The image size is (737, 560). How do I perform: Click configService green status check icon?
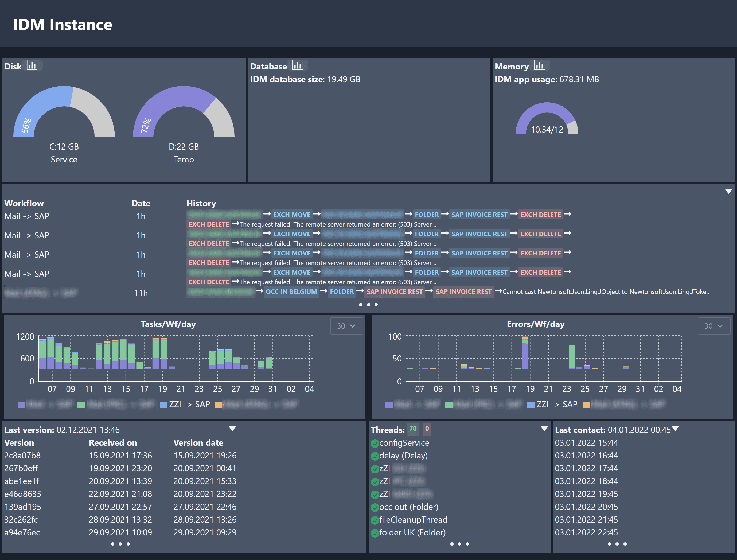pos(375,443)
